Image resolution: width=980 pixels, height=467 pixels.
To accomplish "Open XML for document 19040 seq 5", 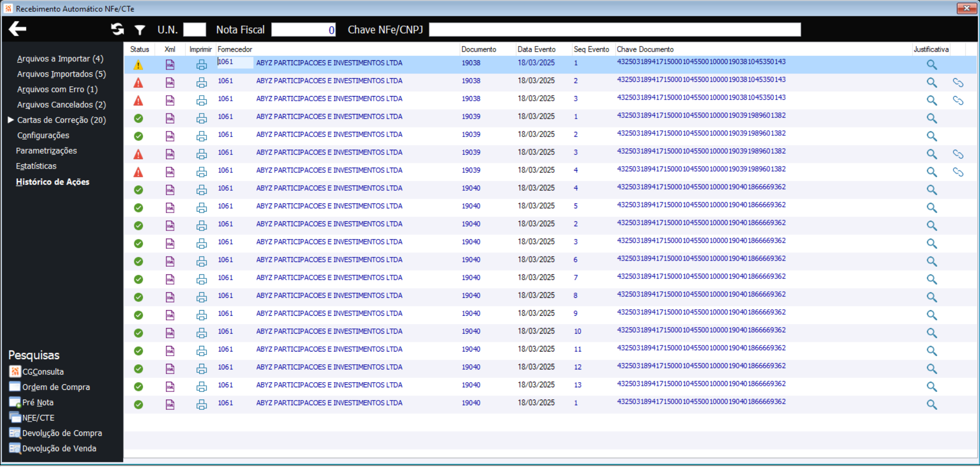I will 170,207.
